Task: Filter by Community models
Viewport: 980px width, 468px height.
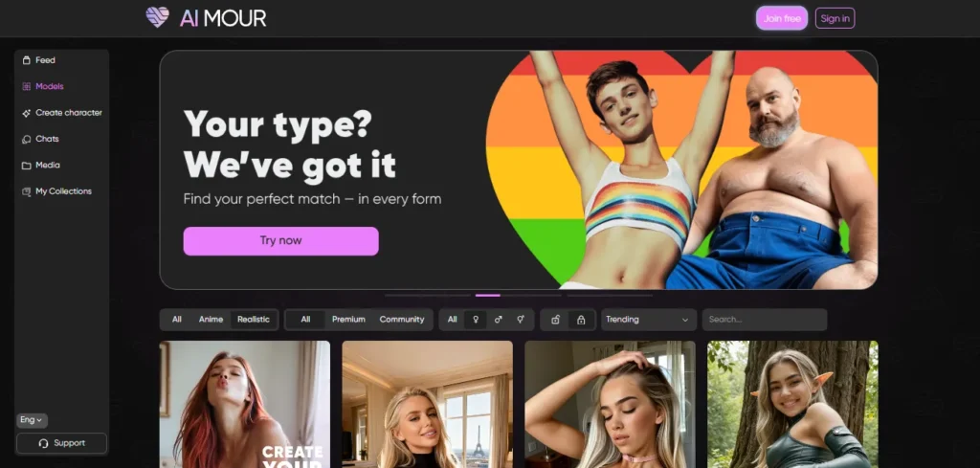Action: pos(402,320)
